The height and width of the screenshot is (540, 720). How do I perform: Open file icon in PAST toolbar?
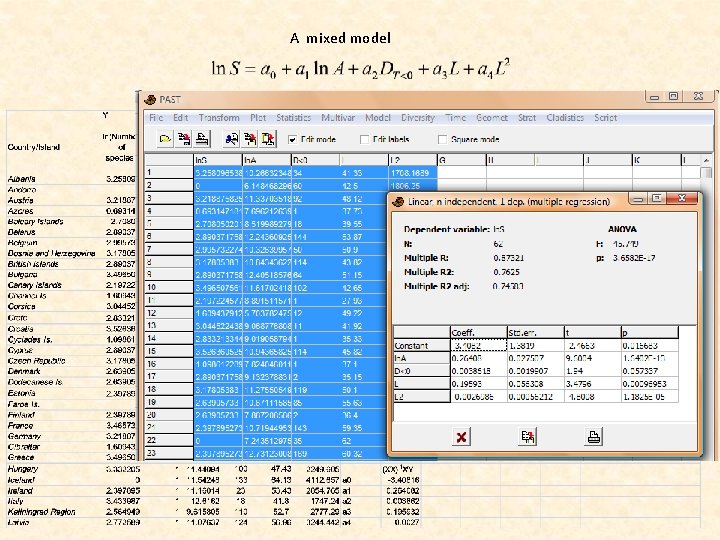165,139
